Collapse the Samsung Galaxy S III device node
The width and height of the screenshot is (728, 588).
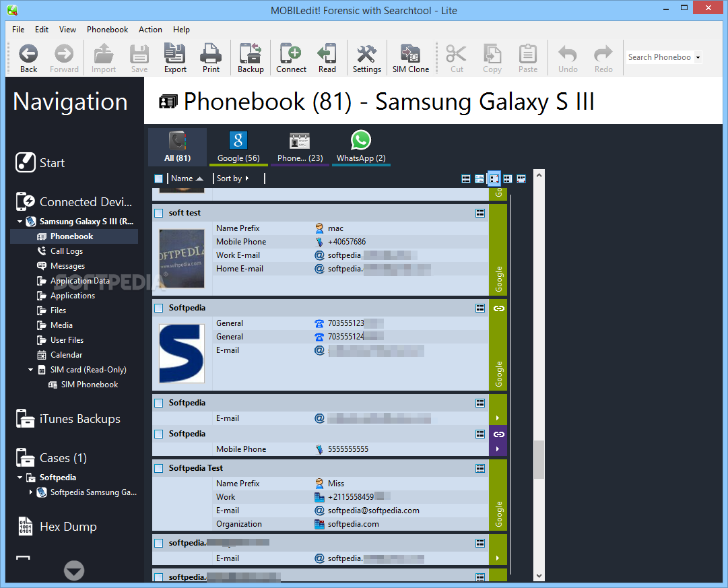(x=20, y=222)
